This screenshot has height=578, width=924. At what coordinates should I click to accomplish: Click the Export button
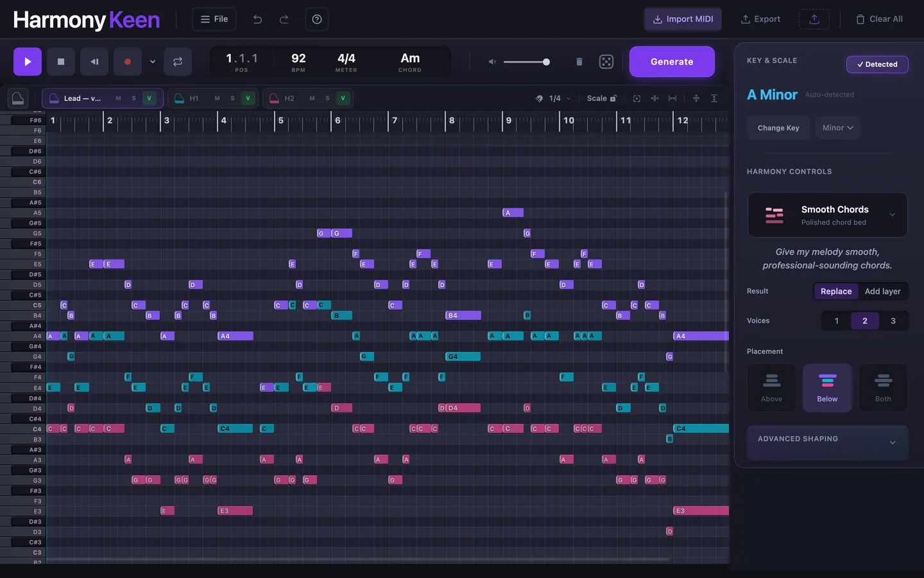pos(760,19)
